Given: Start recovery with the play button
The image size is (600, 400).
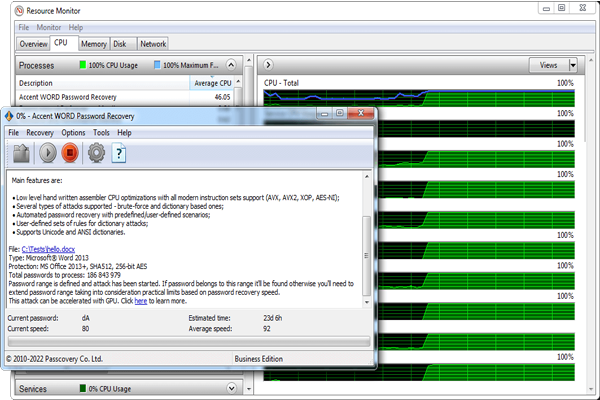Looking at the screenshot, I should (x=48, y=153).
